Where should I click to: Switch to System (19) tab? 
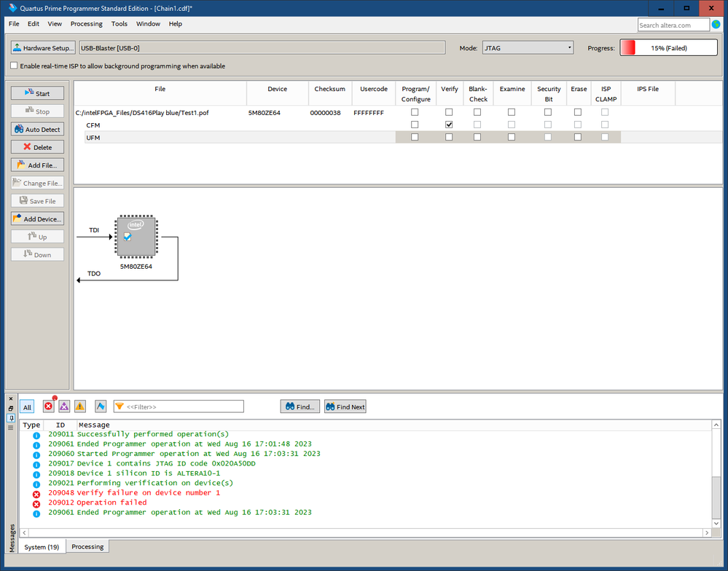(x=42, y=547)
